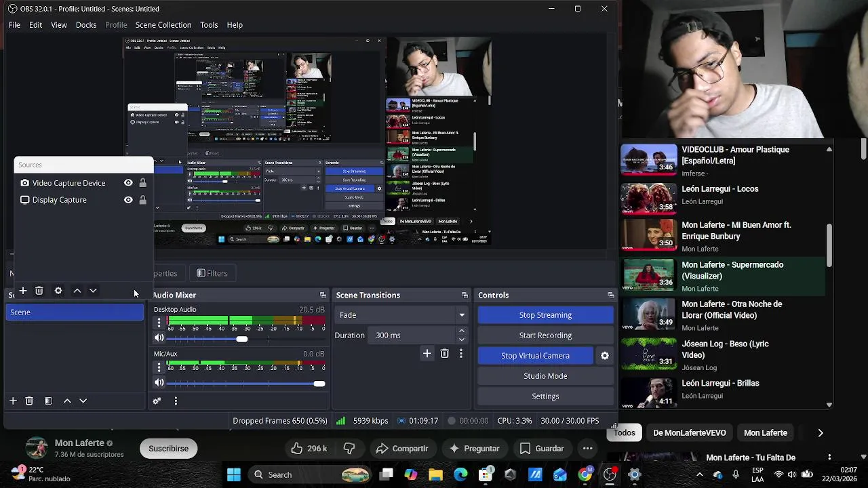Show hidden system tray icons
This screenshot has width=868, height=488.
(700, 474)
